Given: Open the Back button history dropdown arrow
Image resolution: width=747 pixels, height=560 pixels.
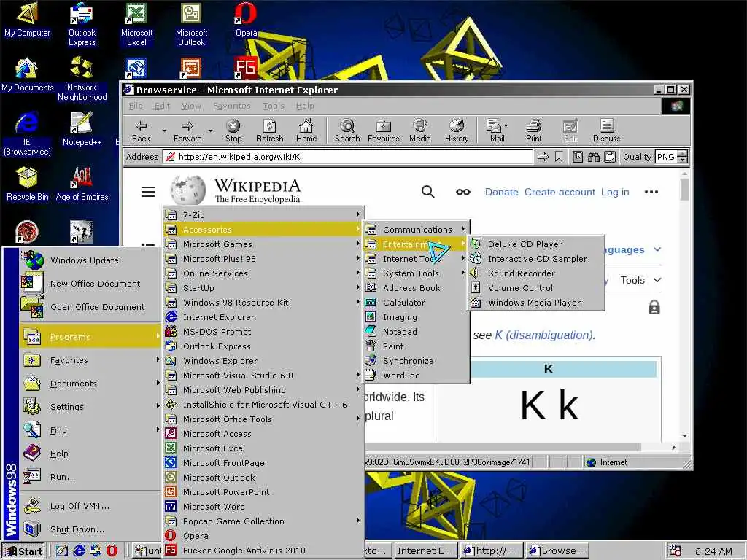Looking at the screenshot, I should [x=164, y=131].
